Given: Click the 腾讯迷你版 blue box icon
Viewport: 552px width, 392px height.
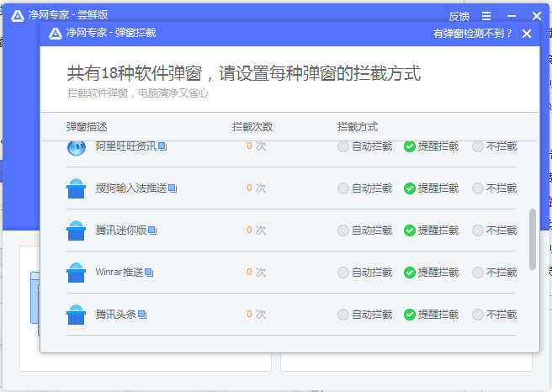Looking at the screenshot, I should tap(76, 230).
